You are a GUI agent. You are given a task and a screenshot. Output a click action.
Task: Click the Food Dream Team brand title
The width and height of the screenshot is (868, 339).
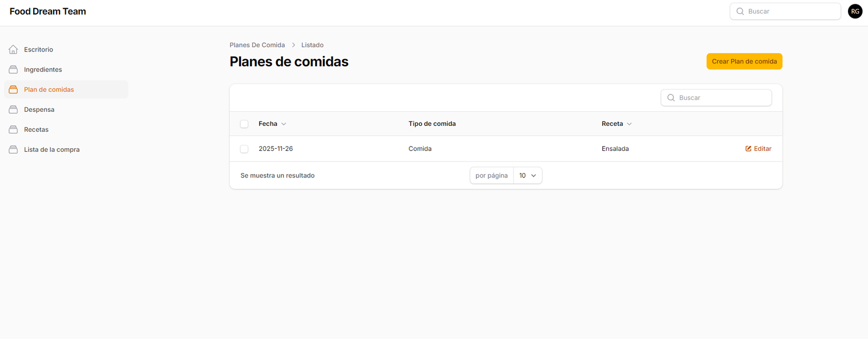[x=48, y=11]
